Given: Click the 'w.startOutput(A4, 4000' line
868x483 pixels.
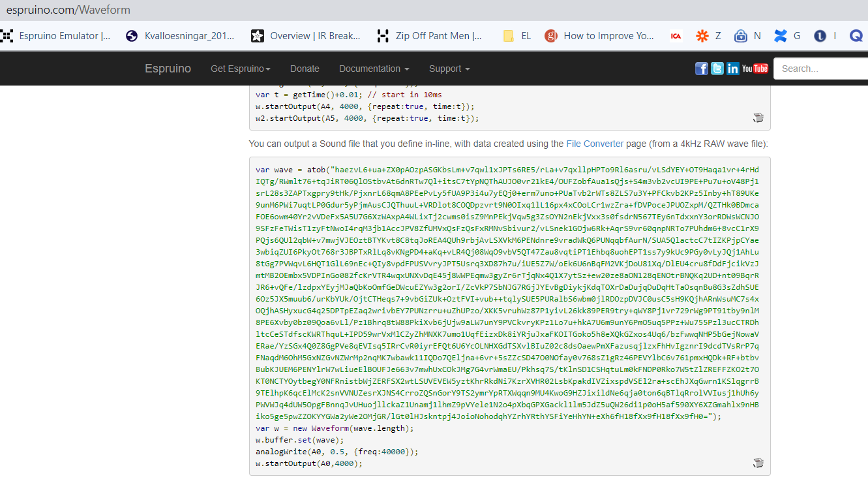Looking at the screenshot, I should coord(365,106).
